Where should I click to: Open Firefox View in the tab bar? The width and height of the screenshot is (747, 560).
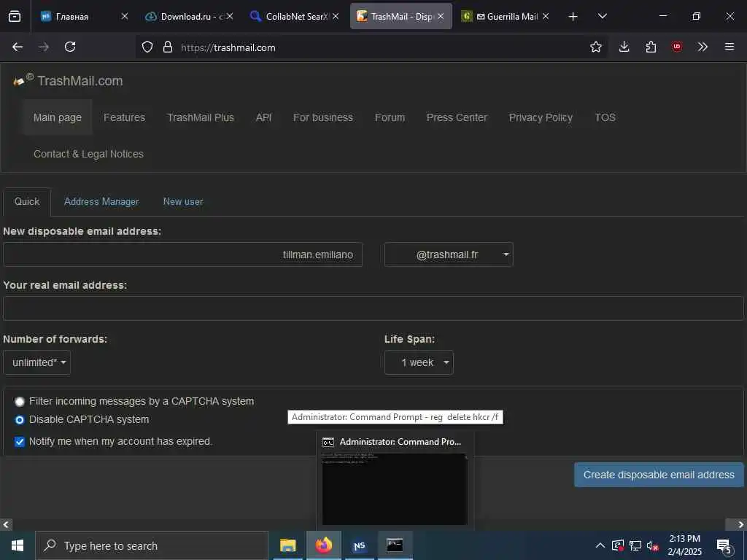pos(15,16)
